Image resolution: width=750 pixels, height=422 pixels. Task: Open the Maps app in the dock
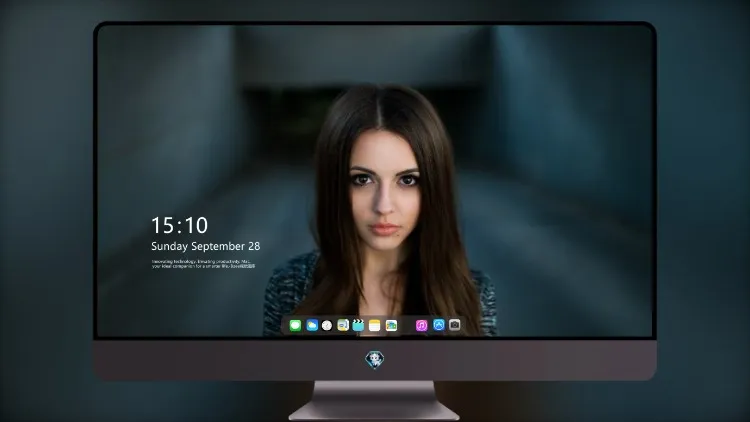pos(343,325)
